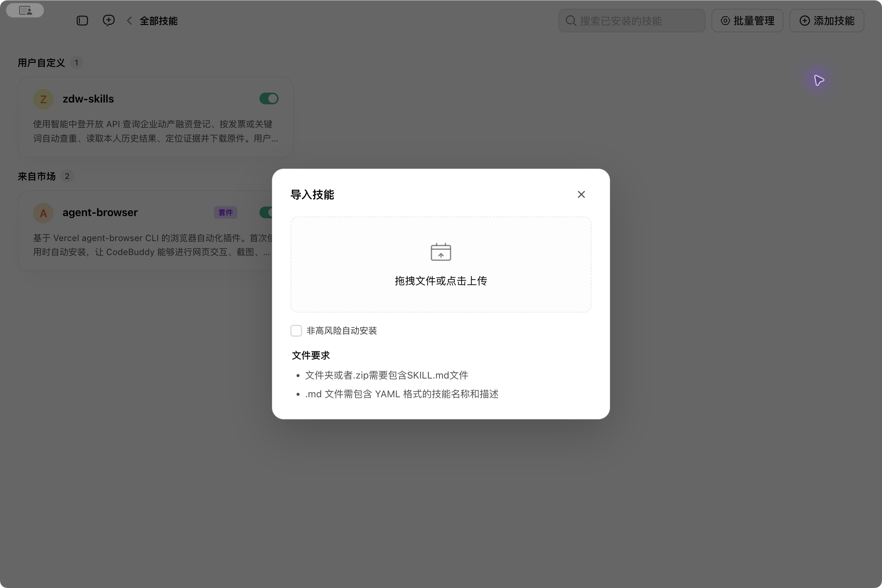Click the agent-browser description text
This screenshot has width=882, height=588.
pyautogui.click(x=153, y=245)
